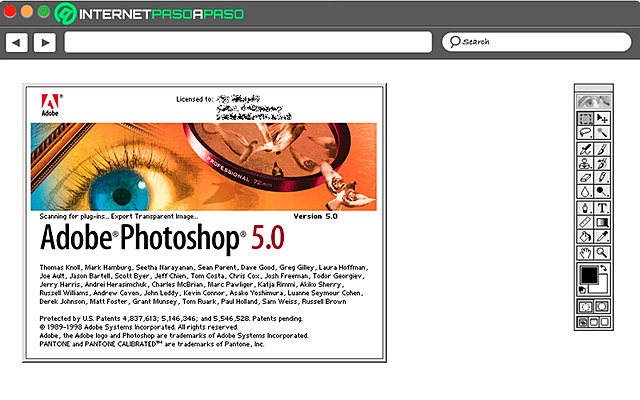The image size is (640, 400).
Task: Click the green maximize dot
Action: click(x=44, y=11)
